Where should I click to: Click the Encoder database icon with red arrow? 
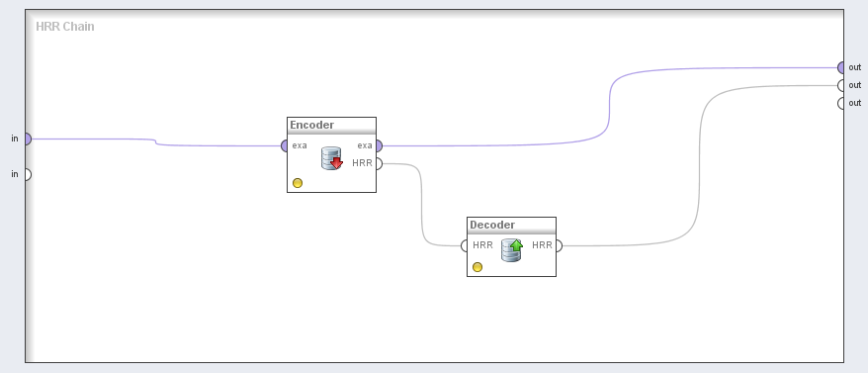coord(331,158)
